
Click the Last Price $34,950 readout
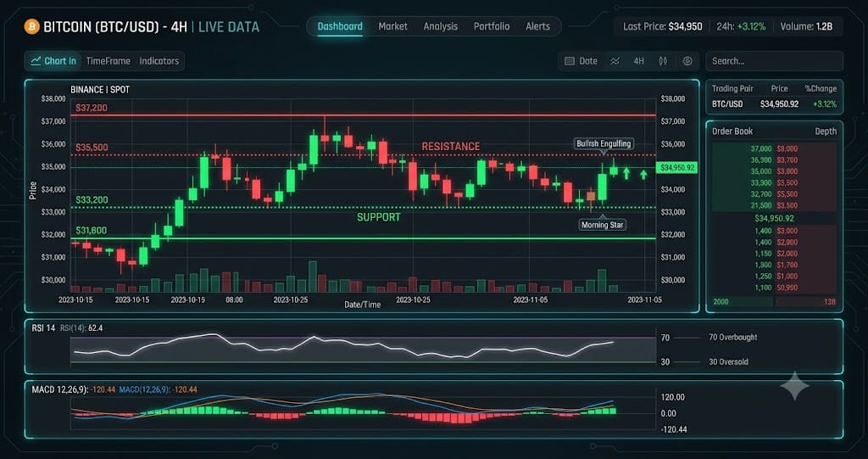(663, 26)
